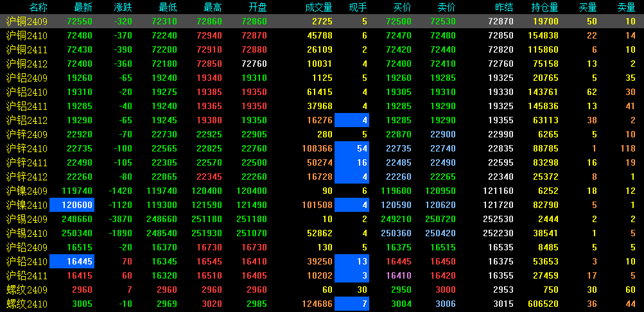This screenshot has width=644, height=312.
Task: Select the 沪锌2411 contract
Action: [x=27, y=162]
